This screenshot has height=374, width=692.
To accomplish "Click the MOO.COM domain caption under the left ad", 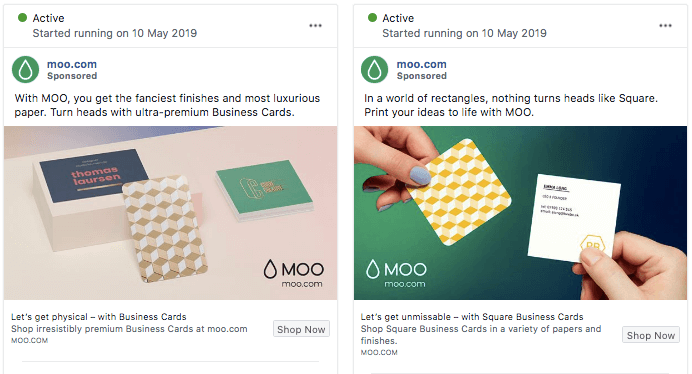I will pos(30,340).
